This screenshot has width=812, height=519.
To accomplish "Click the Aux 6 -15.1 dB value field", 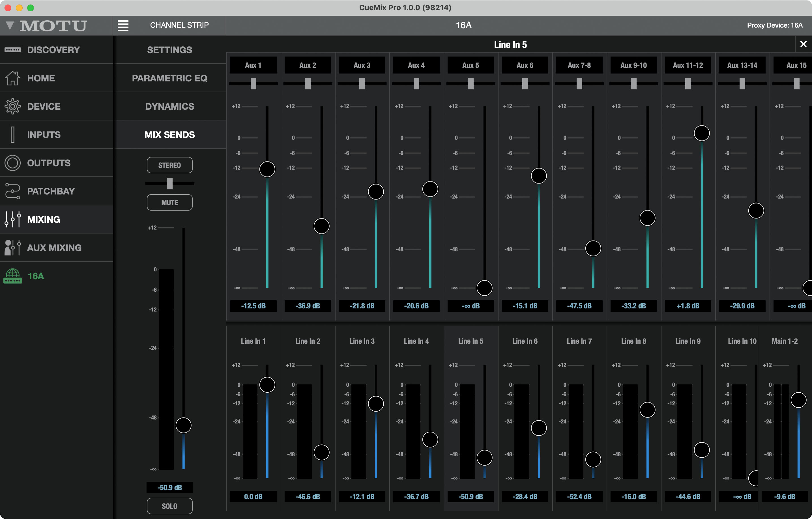I will [x=525, y=306].
